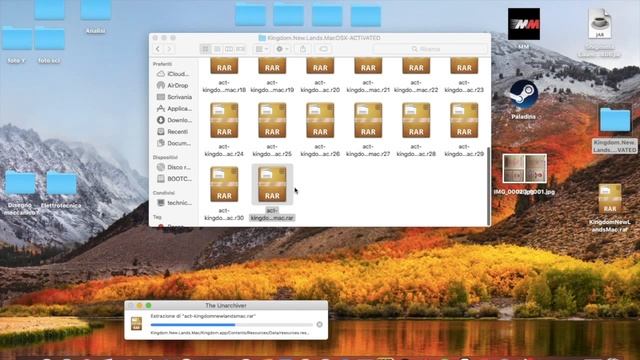Select the RAR file ending in .r25

(272, 120)
